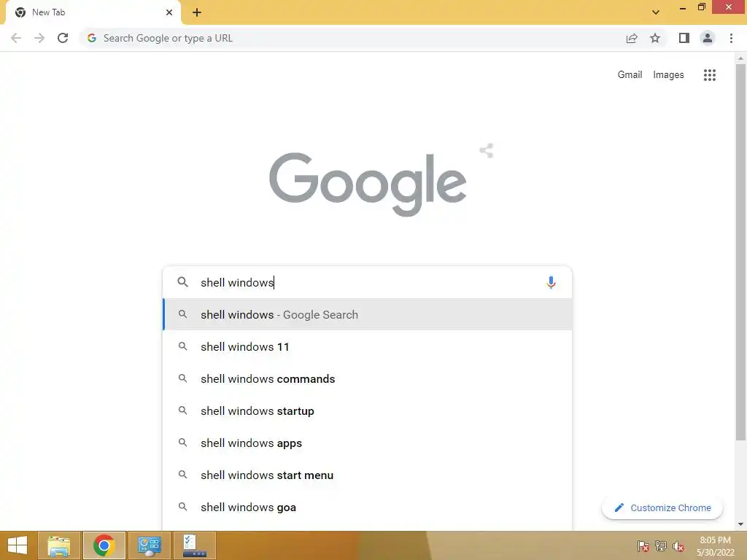This screenshot has height=560, width=747.
Task: Choose the 'shell windows commands' suggestion
Action: click(x=367, y=378)
